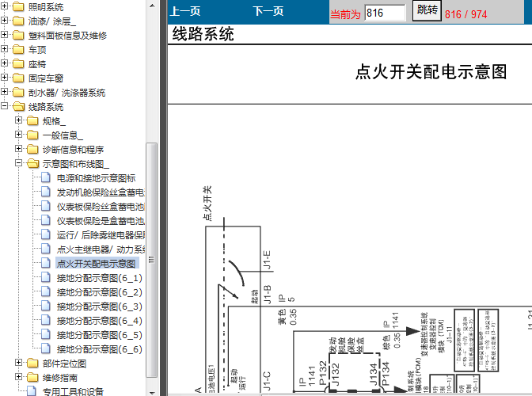Click the 规格_ folder icon

(32, 121)
